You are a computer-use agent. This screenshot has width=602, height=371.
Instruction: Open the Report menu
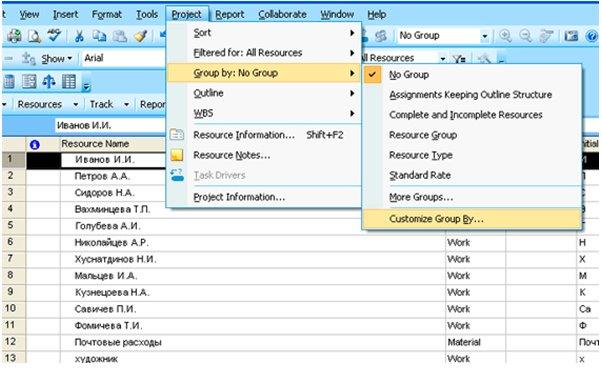point(230,15)
